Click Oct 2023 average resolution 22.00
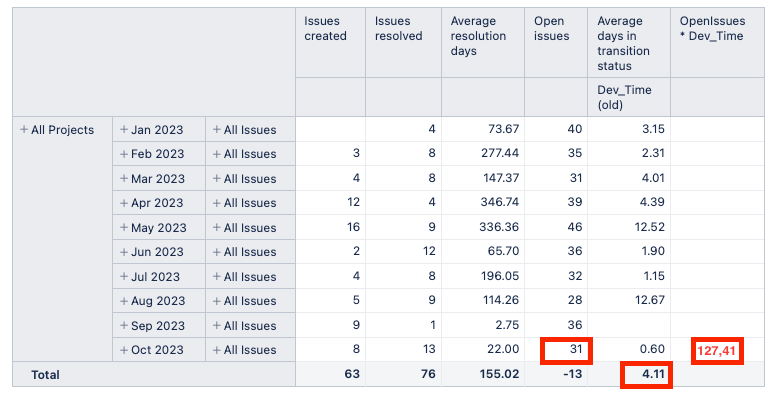 pos(503,349)
